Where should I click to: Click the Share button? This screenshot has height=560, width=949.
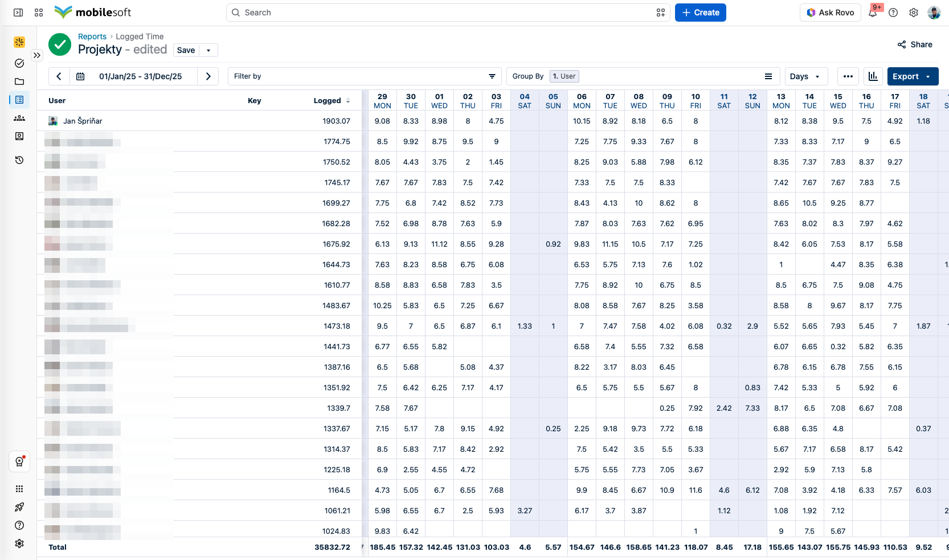tap(915, 44)
